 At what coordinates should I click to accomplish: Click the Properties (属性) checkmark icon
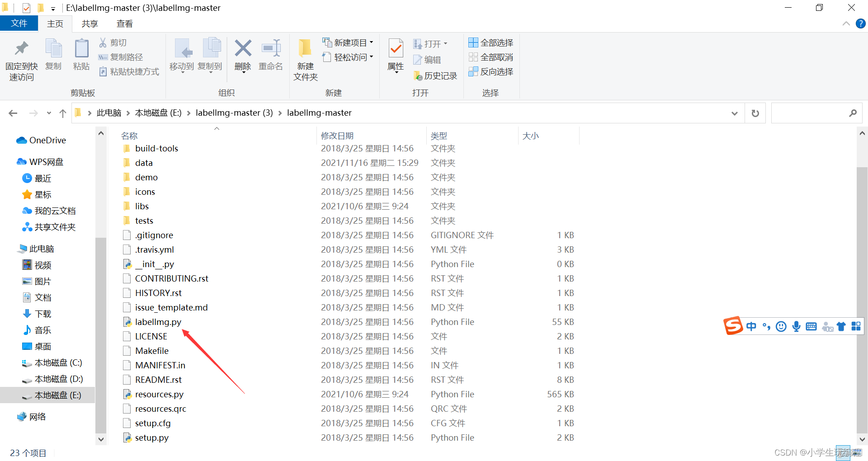click(396, 49)
